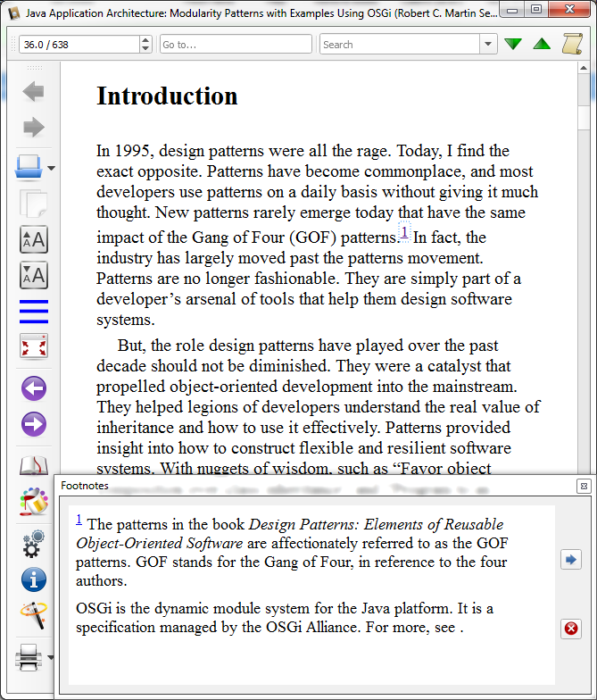Click the Footnotes panel title

click(85, 486)
